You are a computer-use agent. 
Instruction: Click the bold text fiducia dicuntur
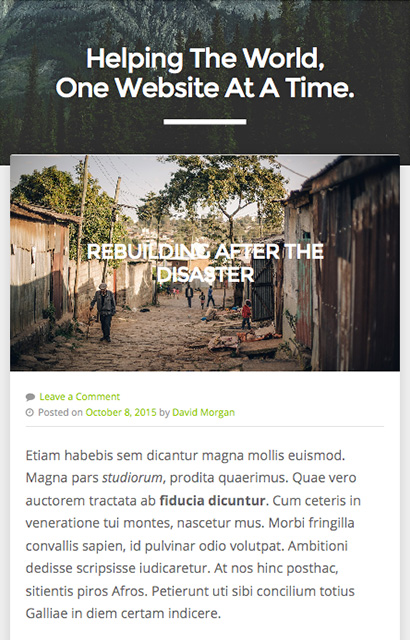212,500
